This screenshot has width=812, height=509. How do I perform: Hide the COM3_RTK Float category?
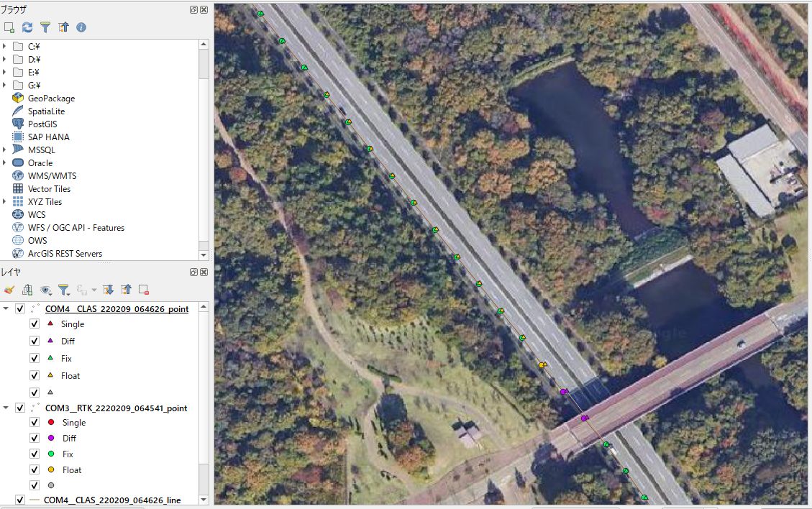tap(35, 469)
